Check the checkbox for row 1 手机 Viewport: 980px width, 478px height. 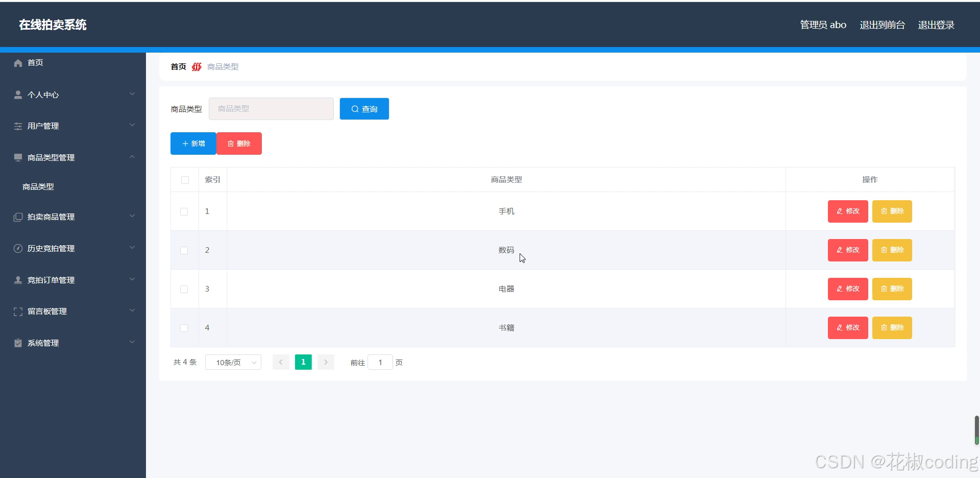[x=184, y=211]
